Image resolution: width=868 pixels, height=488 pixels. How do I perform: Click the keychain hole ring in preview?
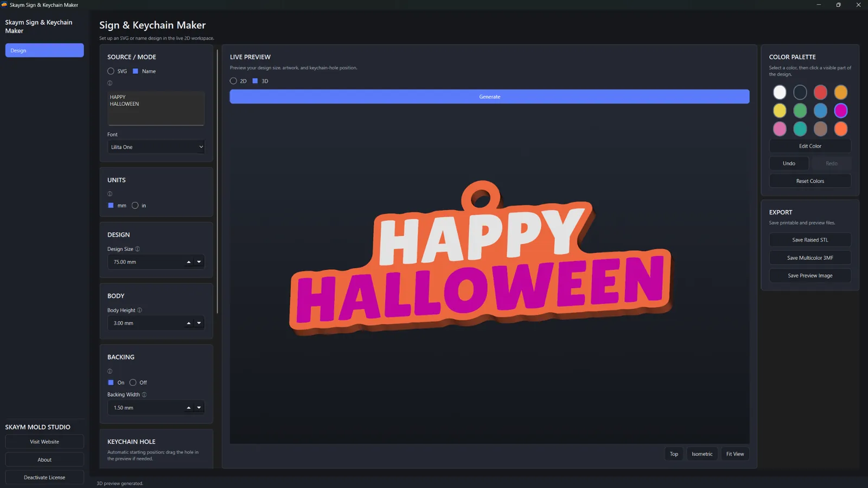(x=481, y=197)
